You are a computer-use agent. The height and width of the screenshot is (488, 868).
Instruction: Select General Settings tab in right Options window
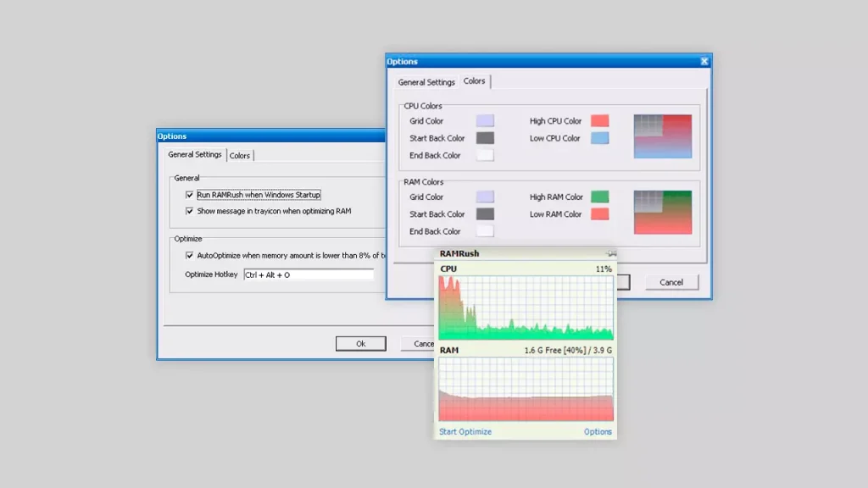point(426,82)
